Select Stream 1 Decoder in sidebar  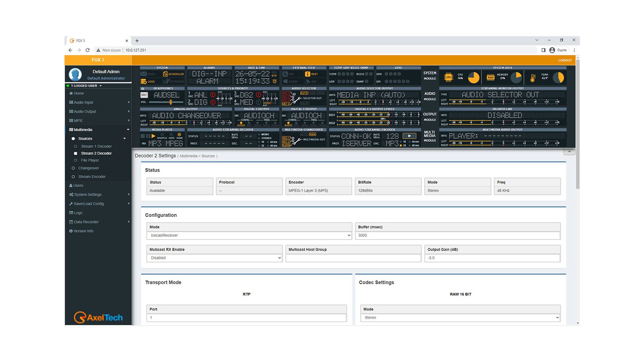(96, 146)
